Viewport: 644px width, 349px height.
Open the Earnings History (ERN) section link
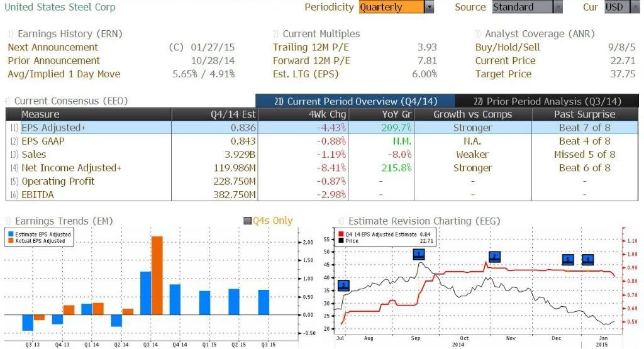70,34
